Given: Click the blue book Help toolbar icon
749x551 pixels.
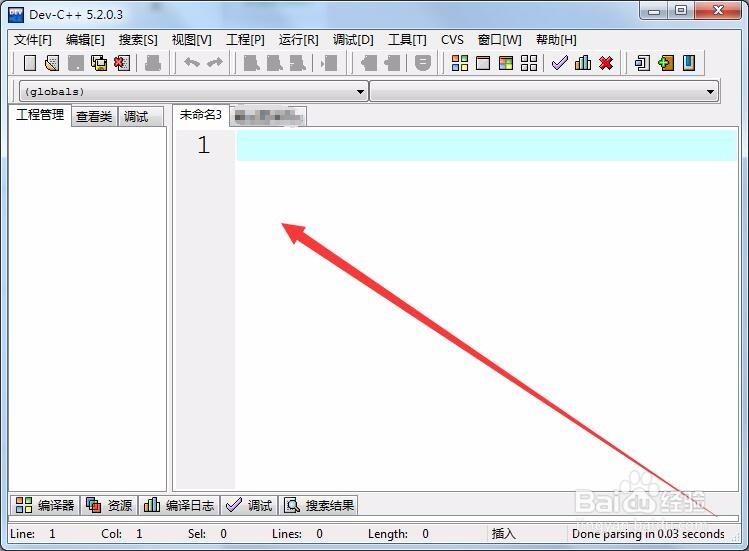Looking at the screenshot, I should [689, 63].
